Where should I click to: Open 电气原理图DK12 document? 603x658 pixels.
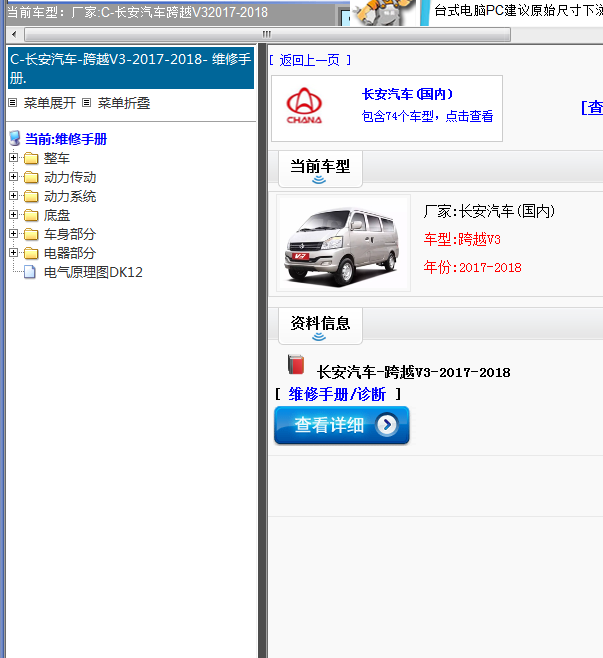pos(93,272)
